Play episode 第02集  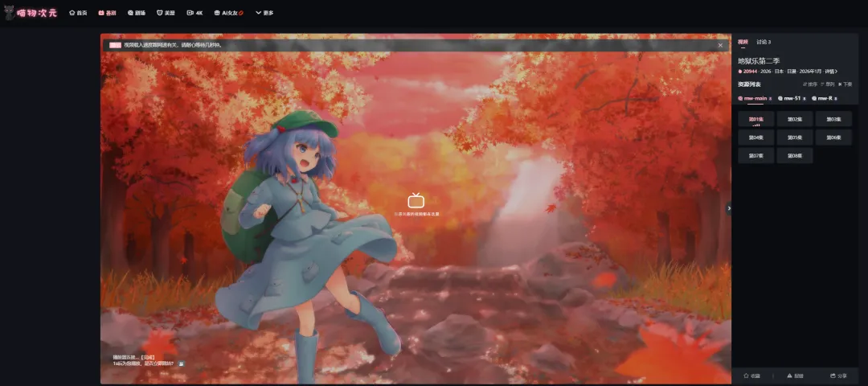coord(794,119)
